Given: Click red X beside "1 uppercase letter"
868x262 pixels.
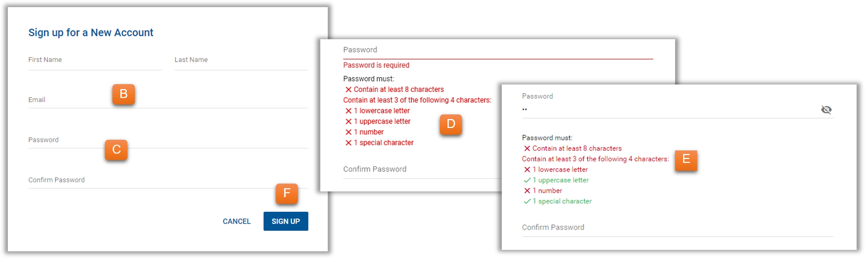Looking at the screenshot, I should (348, 122).
